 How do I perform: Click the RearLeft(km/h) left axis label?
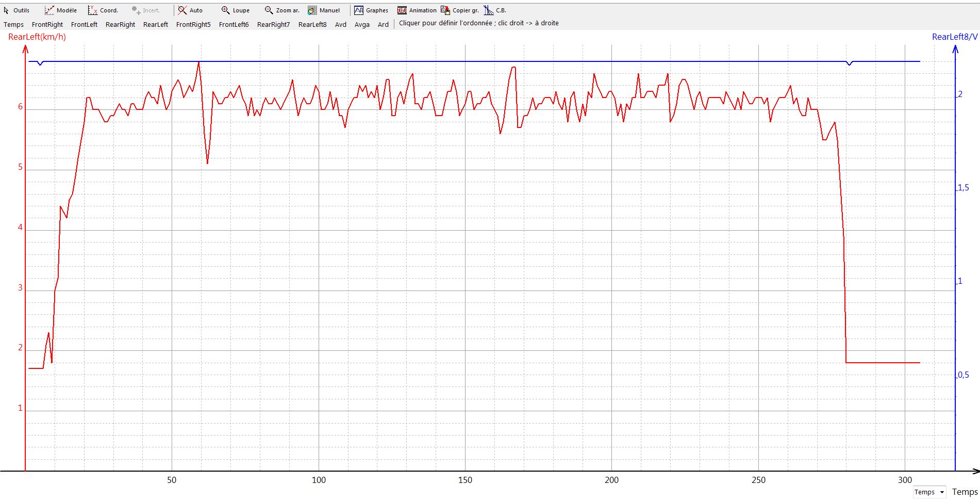tap(37, 37)
